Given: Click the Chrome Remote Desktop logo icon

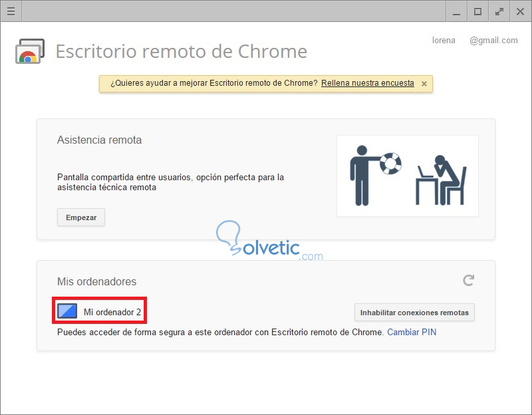Looking at the screenshot, I should pyautogui.click(x=30, y=51).
